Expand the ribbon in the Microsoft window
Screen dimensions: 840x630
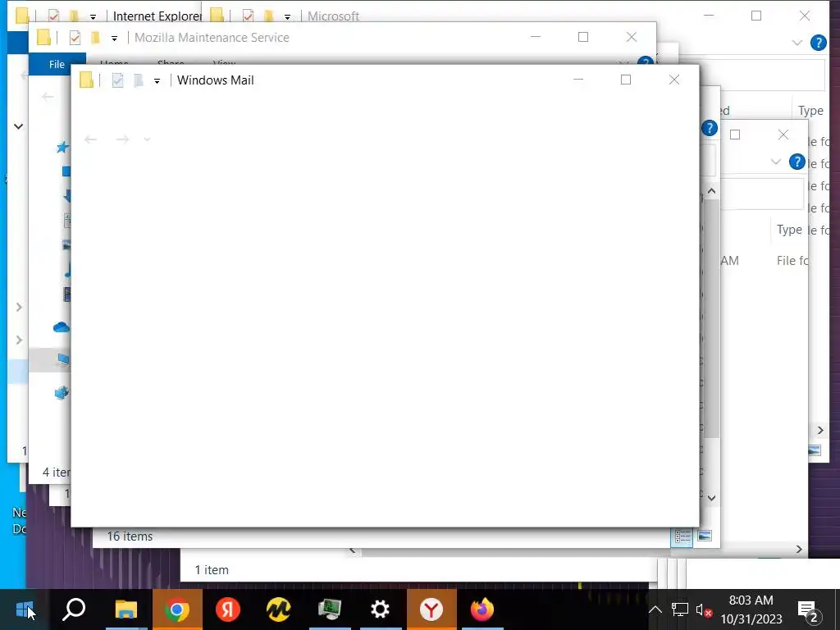click(x=797, y=43)
